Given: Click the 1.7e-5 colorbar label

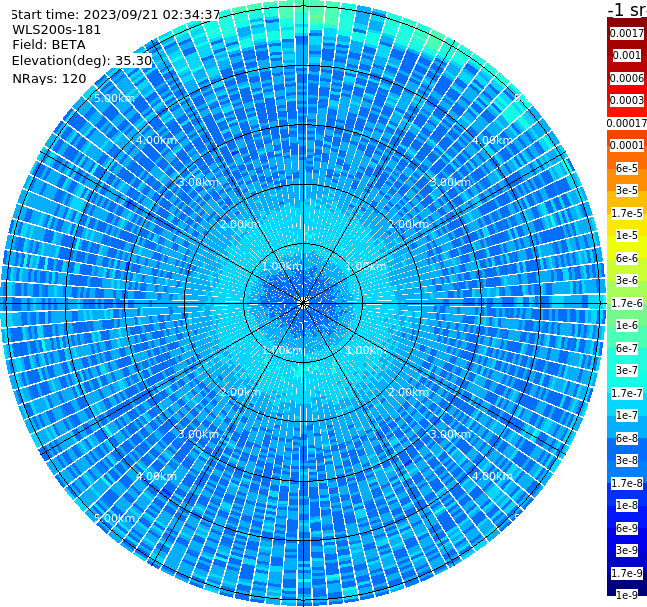Looking at the screenshot, I should (627, 213).
